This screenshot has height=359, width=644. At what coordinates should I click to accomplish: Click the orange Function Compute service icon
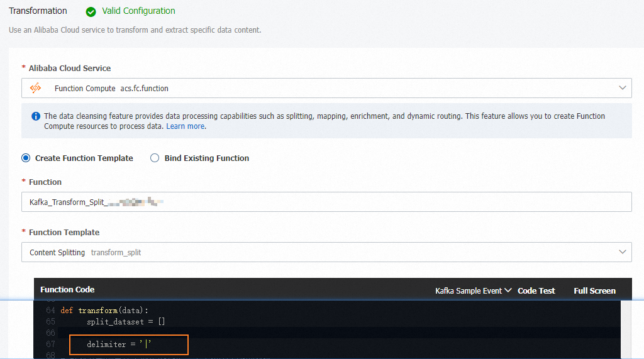point(36,88)
